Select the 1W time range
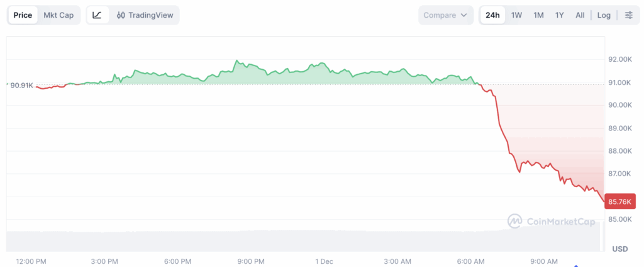Viewport: 644px width, 267px height. click(x=516, y=15)
